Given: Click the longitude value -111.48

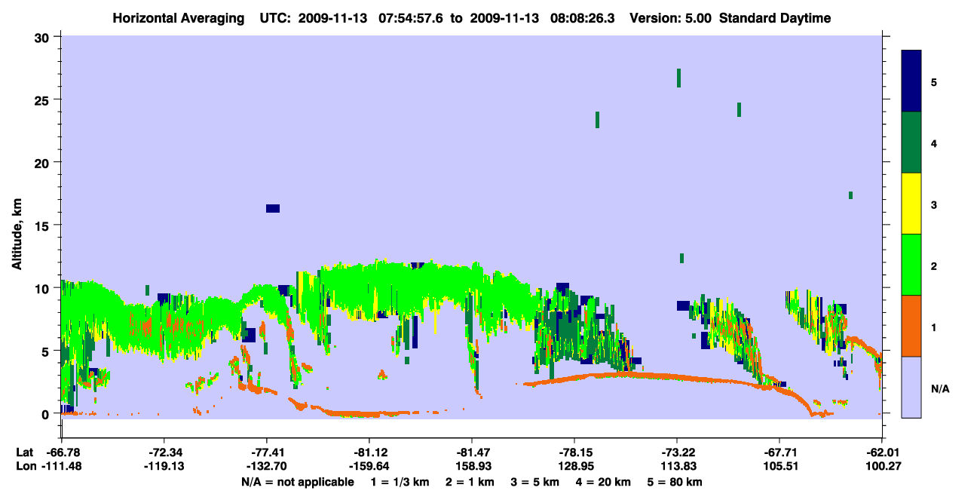Looking at the screenshot, I should tap(62, 467).
